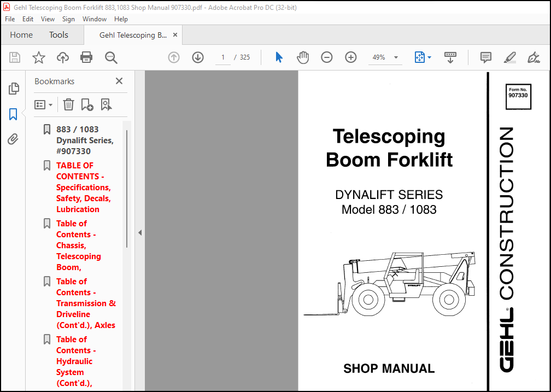Go to next page arrow

click(198, 57)
